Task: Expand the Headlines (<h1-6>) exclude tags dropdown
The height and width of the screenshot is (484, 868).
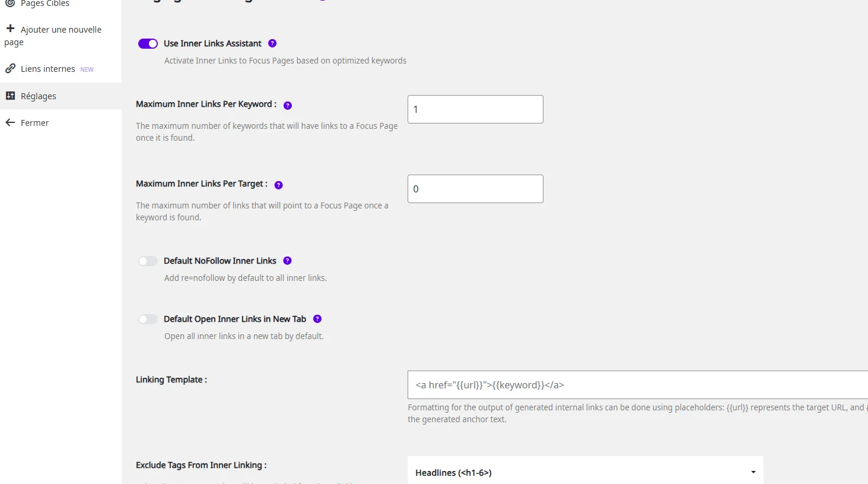Action: pos(586,472)
